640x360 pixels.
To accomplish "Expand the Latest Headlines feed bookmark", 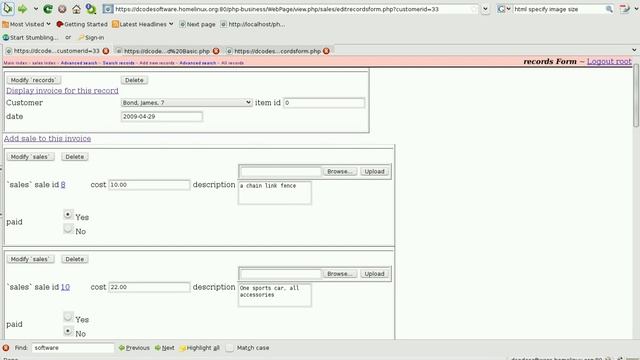I will [x=143, y=24].
